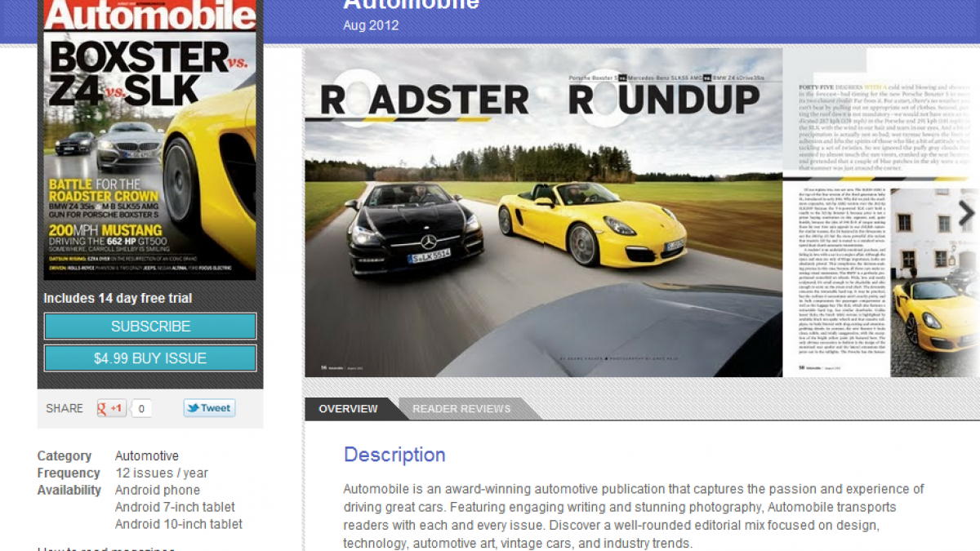The width and height of the screenshot is (980, 551).
Task: Open the Automobile magazine cover image
Action: (x=150, y=139)
